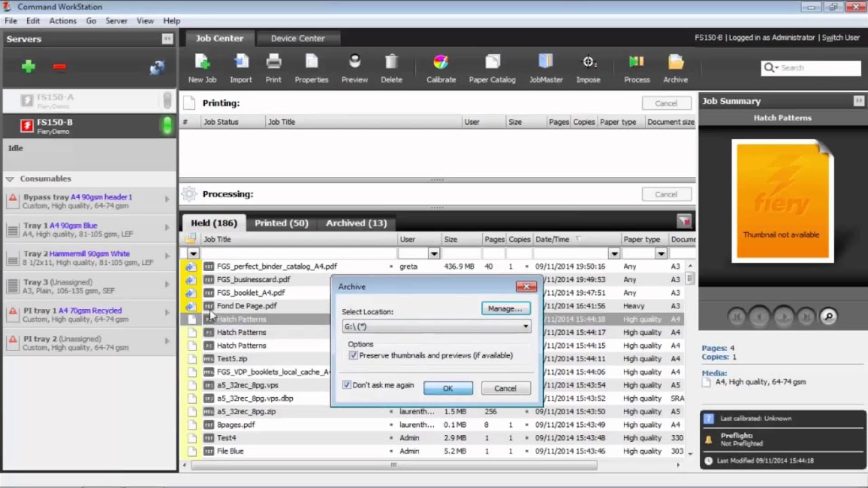Open the Select Location dropdown
This screenshot has height=488, width=868.
coord(436,327)
